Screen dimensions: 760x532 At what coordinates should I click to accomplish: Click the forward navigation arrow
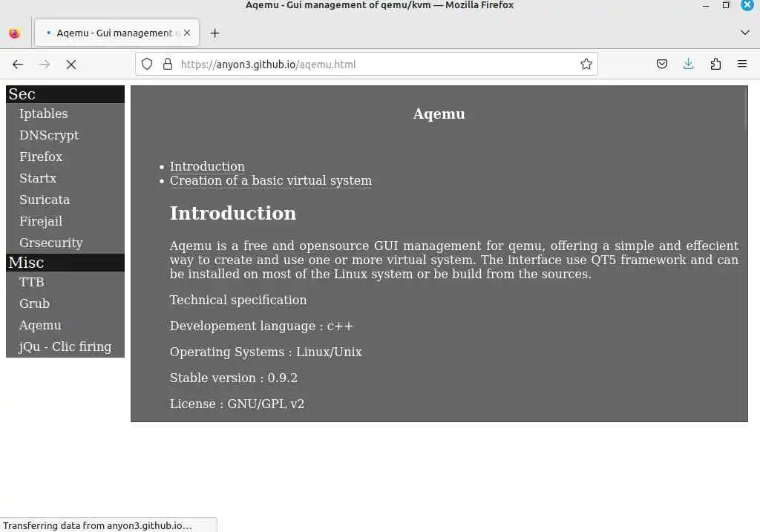(45, 64)
